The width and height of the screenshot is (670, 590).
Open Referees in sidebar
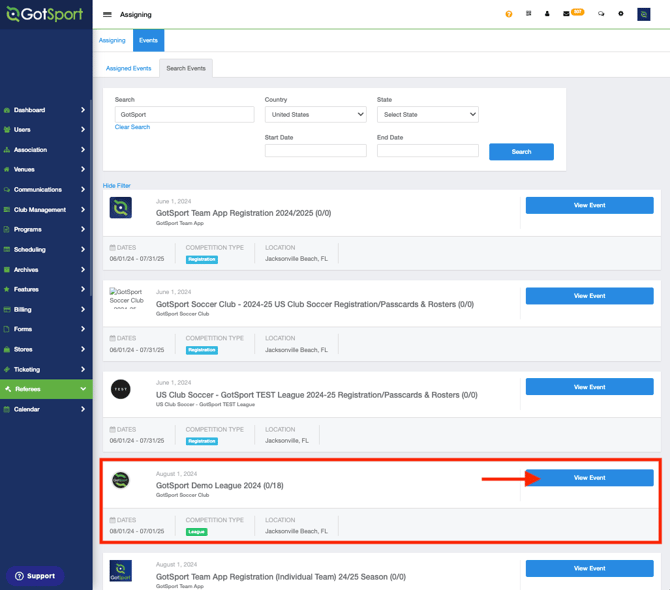28,389
